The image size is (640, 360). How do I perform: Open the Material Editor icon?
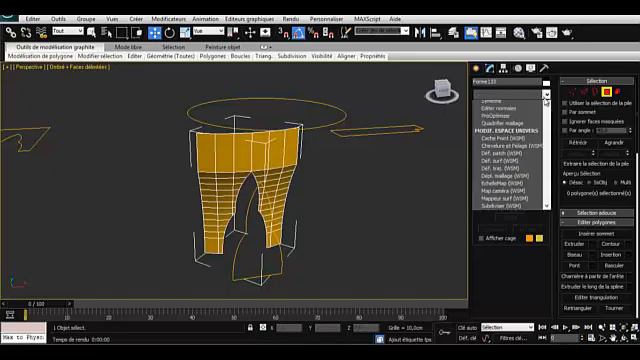click(x=519, y=32)
